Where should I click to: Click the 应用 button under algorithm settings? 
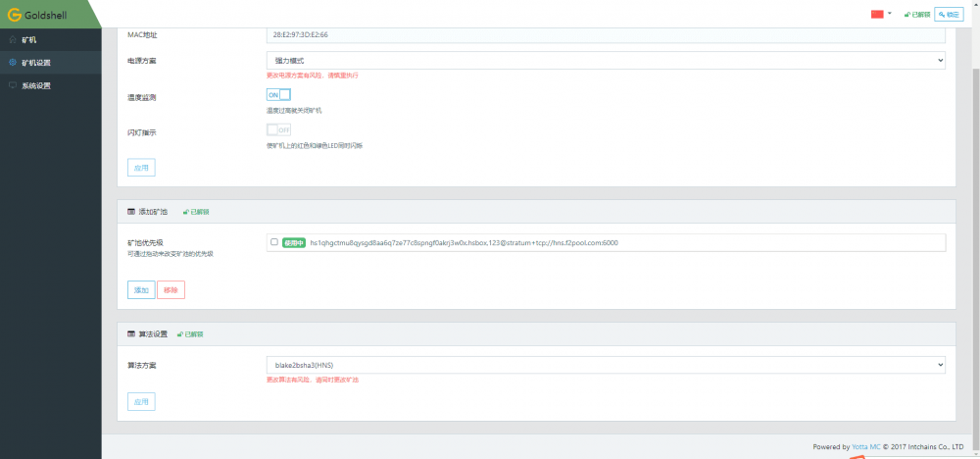point(141,401)
